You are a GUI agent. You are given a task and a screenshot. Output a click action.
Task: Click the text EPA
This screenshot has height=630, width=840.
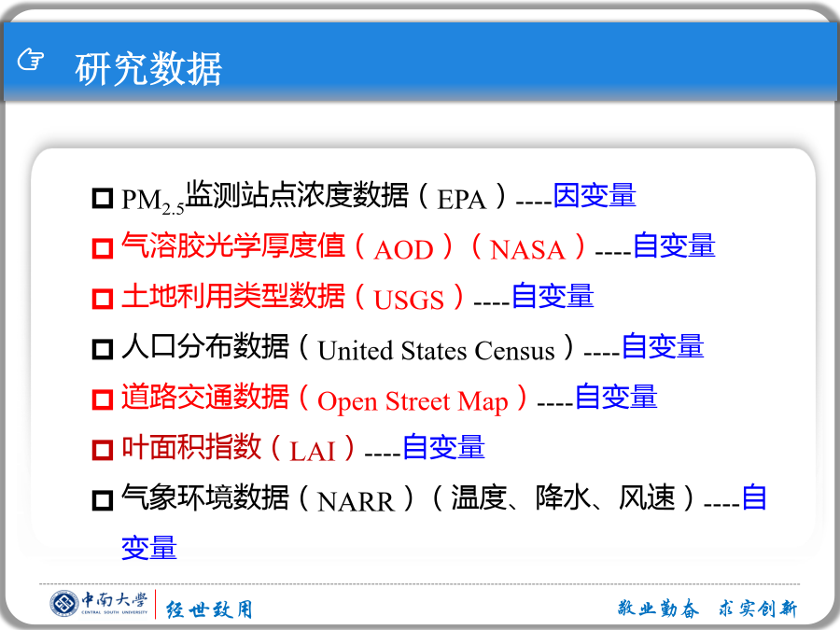coord(461,200)
